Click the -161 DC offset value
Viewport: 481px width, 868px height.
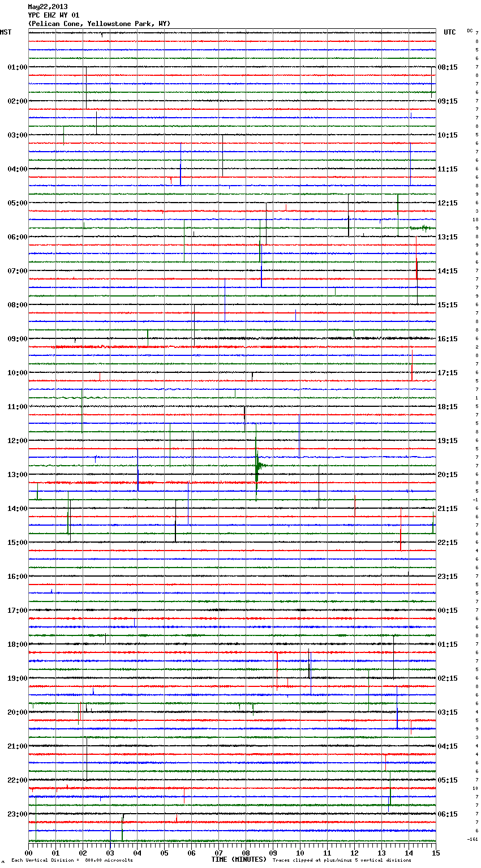click(473, 839)
